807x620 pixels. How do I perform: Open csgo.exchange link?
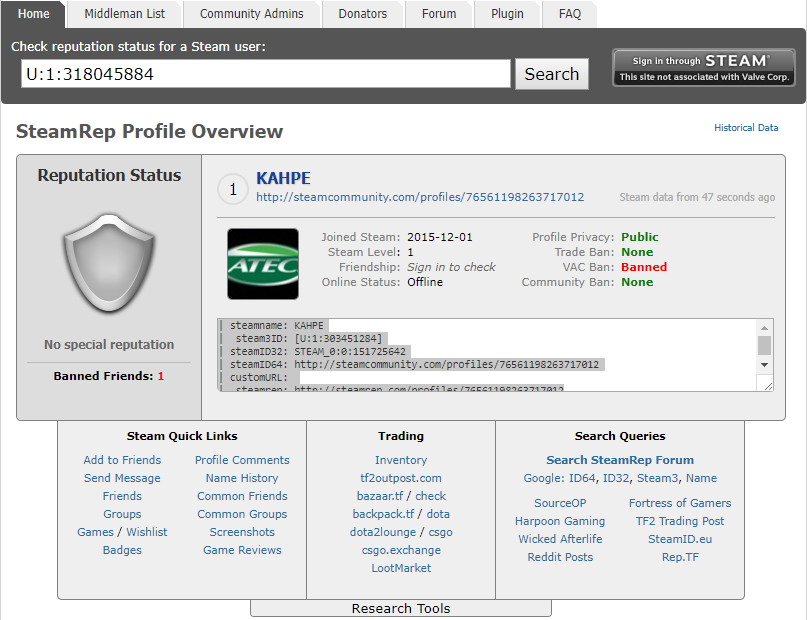[x=401, y=550]
